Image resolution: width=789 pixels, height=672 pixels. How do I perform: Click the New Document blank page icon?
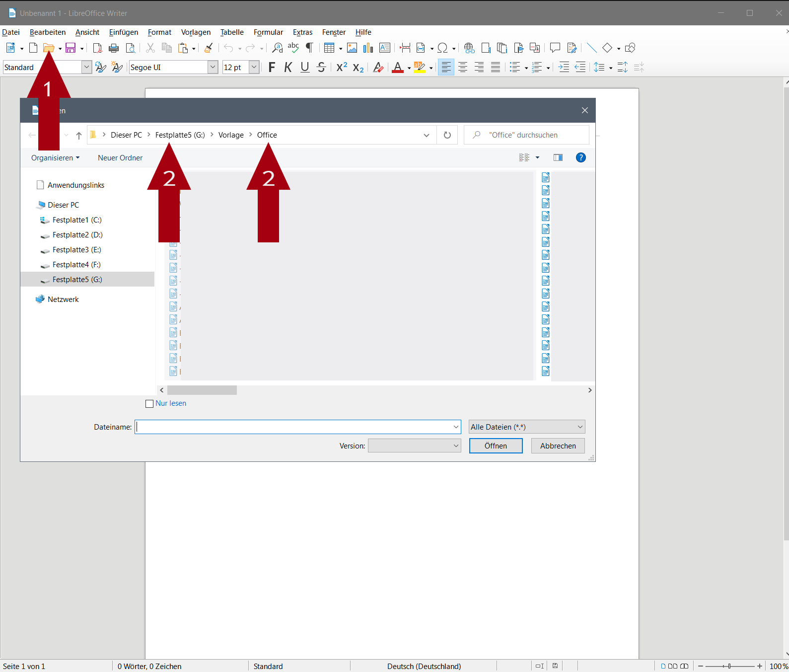(33, 48)
